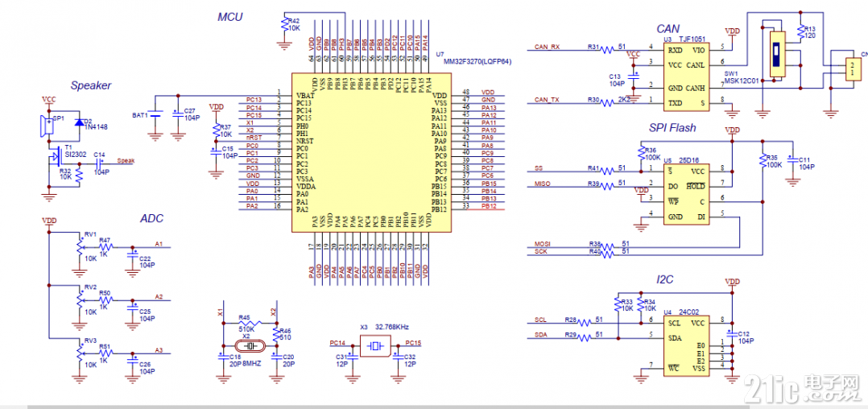The width and height of the screenshot is (868, 409).
Task: Select the SP1 speaker symbol
Action: 46,126
